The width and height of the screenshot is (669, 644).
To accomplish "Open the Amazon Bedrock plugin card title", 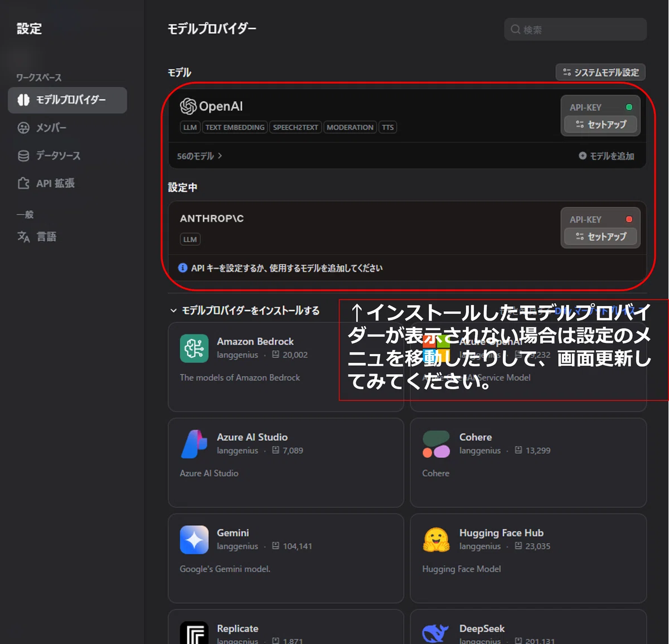I will coord(255,341).
